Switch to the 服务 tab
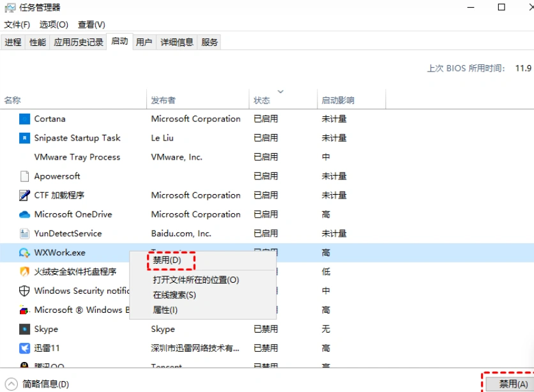 (x=209, y=41)
